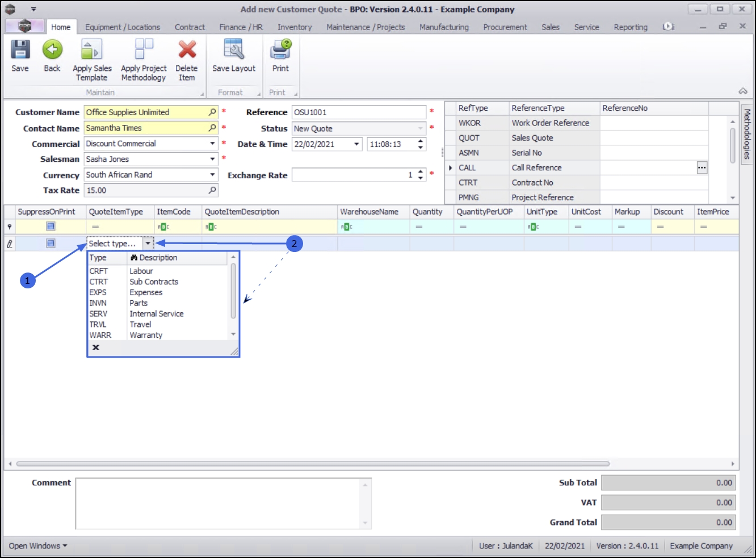Click the horizontal scrollbar of items grid
Viewport: 756px width, 558px height.
point(313,464)
